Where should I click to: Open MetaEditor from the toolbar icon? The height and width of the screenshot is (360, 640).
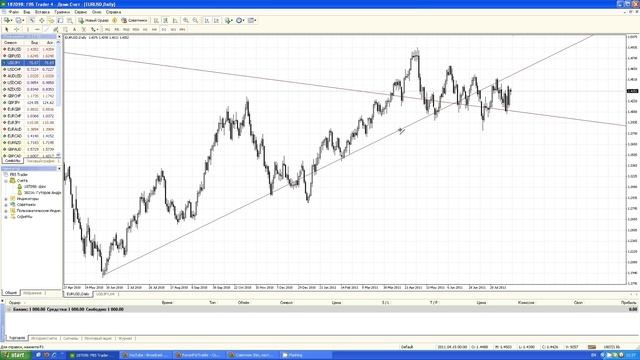pos(115,20)
